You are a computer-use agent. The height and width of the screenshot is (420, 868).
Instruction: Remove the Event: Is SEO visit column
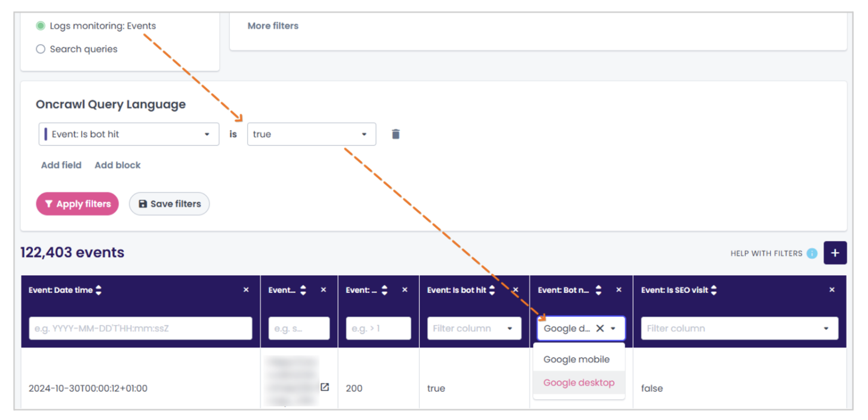832,290
